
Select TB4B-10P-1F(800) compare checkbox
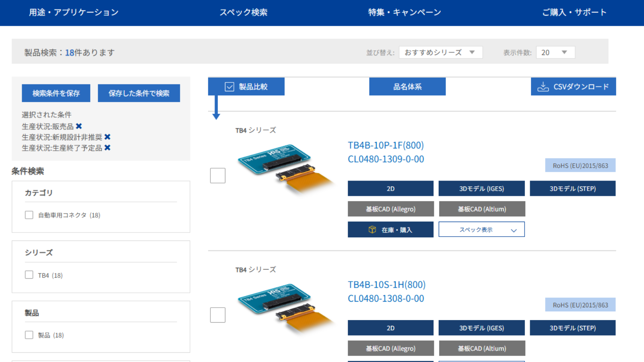(218, 176)
